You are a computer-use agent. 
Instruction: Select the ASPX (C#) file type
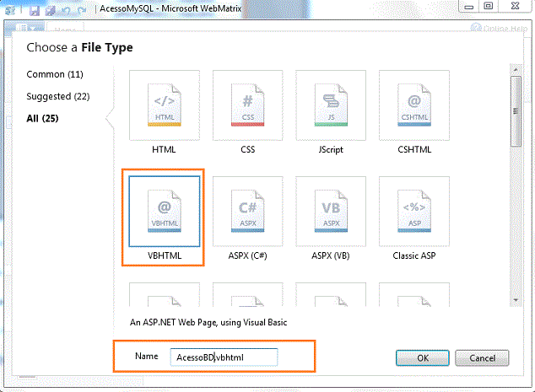tap(248, 212)
